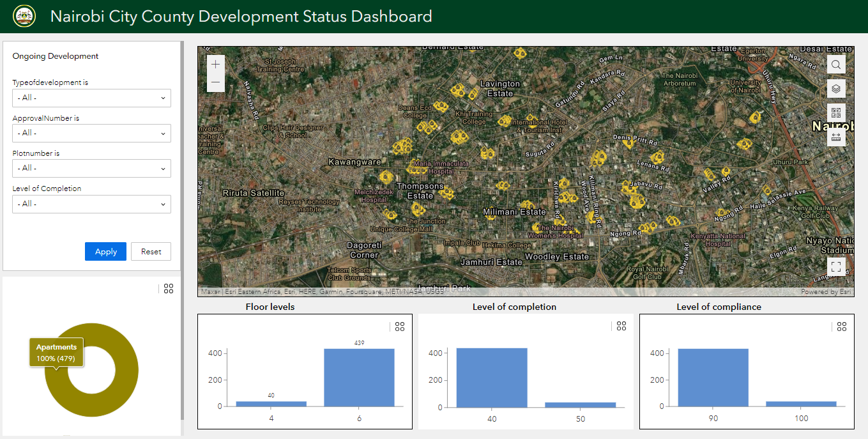
Task: Switch map to fullscreen view
Action: [x=836, y=266]
